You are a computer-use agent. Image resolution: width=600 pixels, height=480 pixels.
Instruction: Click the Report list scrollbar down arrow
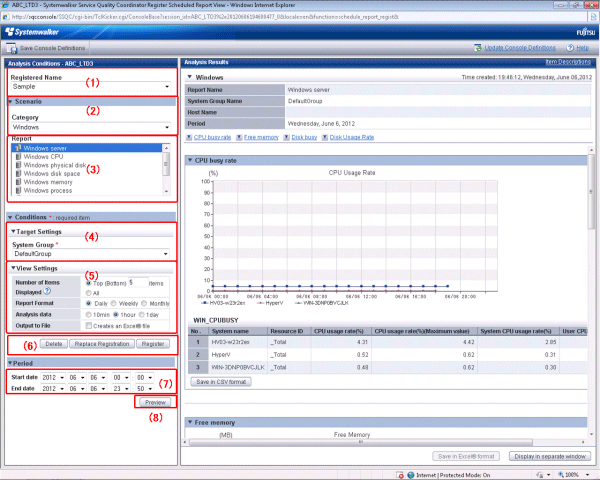pos(166,191)
